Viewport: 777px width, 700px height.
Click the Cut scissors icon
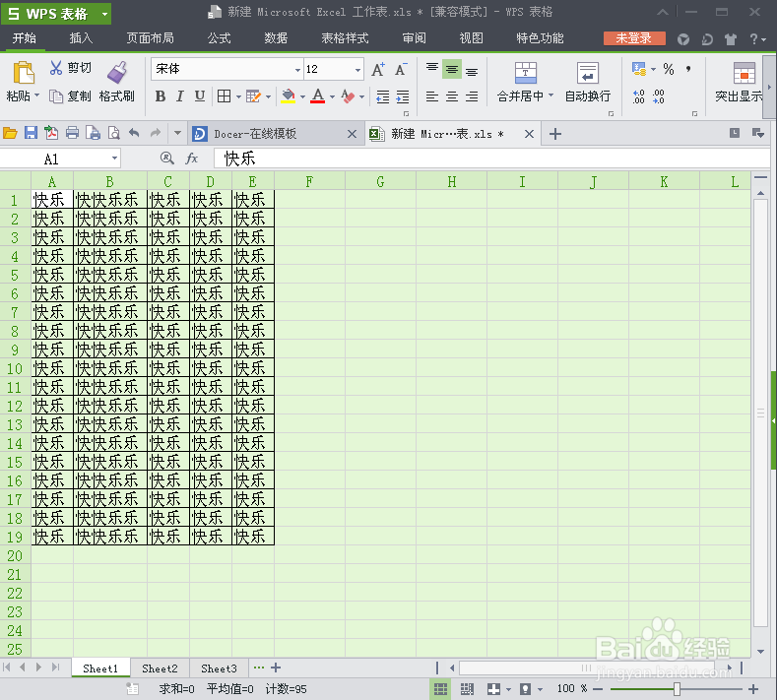[x=56, y=68]
